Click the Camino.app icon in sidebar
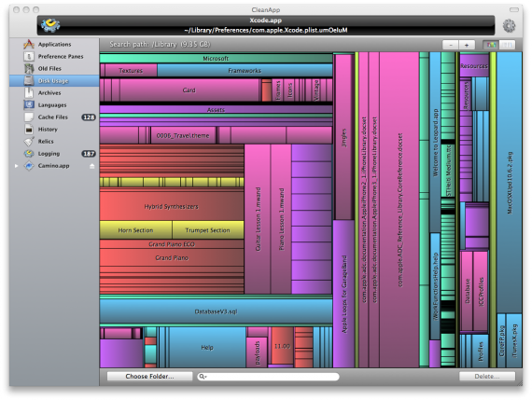Image resolution: width=532 pixels, height=400 pixels. click(x=29, y=166)
